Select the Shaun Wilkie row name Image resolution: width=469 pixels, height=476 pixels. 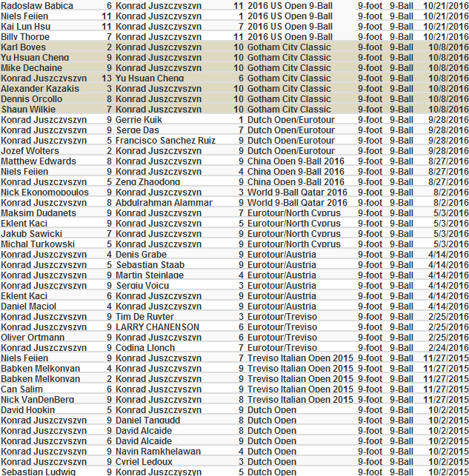click(28, 109)
